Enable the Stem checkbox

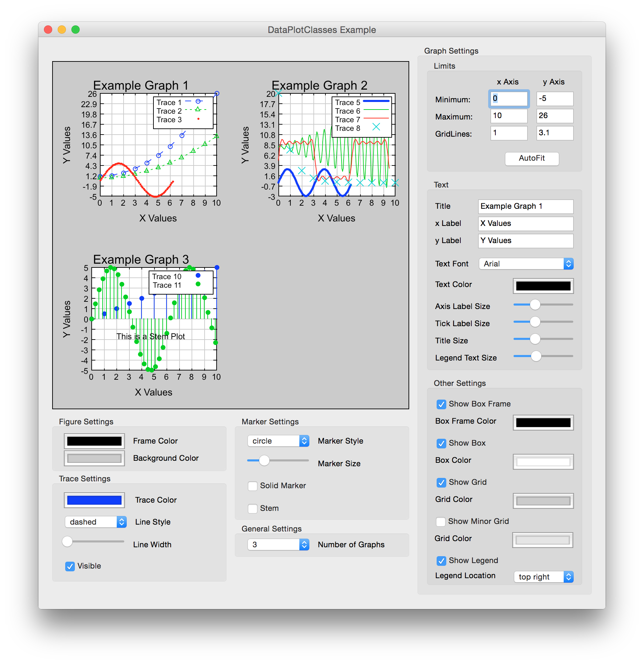253,508
